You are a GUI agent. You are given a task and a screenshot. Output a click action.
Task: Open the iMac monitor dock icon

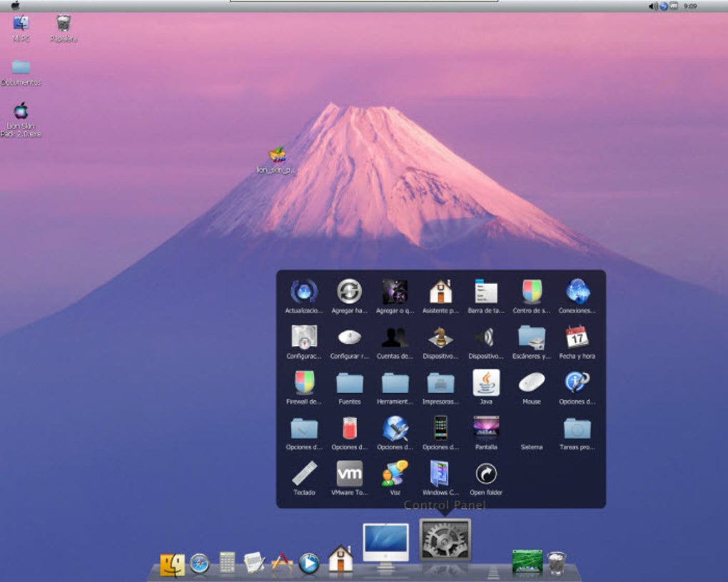click(x=386, y=546)
